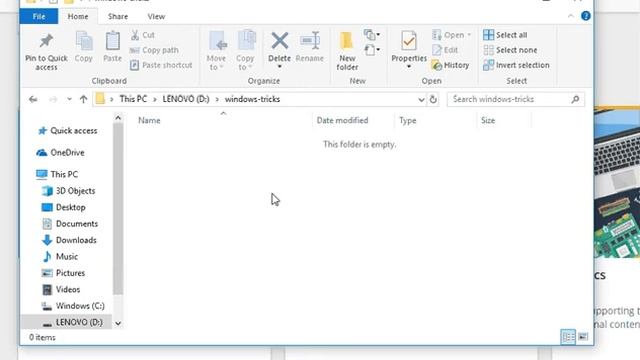
Task: Click Pin to Quick access icon
Action: (x=46, y=41)
